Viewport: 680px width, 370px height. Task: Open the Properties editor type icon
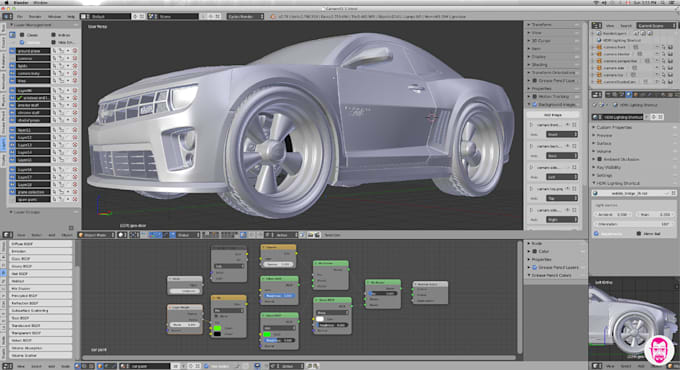pyautogui.click(x=596, y=95)
